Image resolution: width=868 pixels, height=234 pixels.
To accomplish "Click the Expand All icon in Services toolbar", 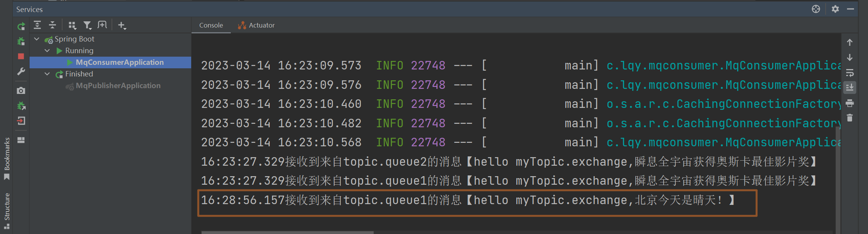I will point(37,25).
